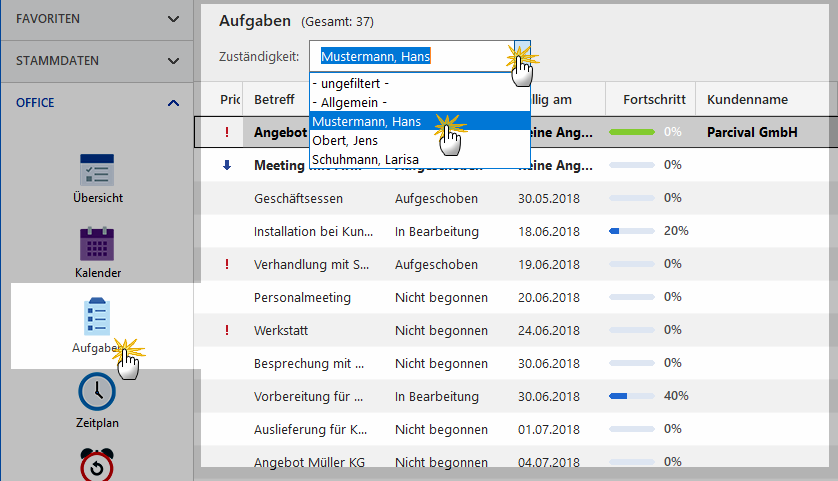This screenshot has width=838, height=481.
Task: Click due date '18.06.2018'
Action: point(549,231)
